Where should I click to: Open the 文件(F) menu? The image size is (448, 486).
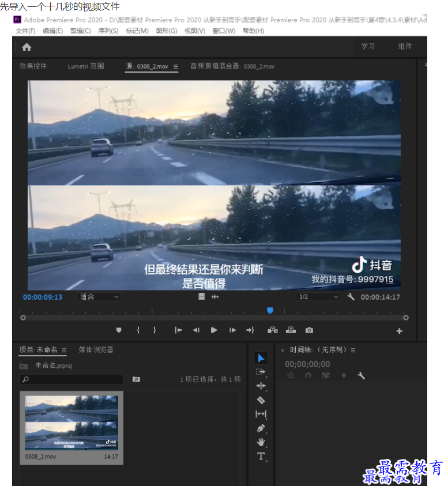point(25,31)
